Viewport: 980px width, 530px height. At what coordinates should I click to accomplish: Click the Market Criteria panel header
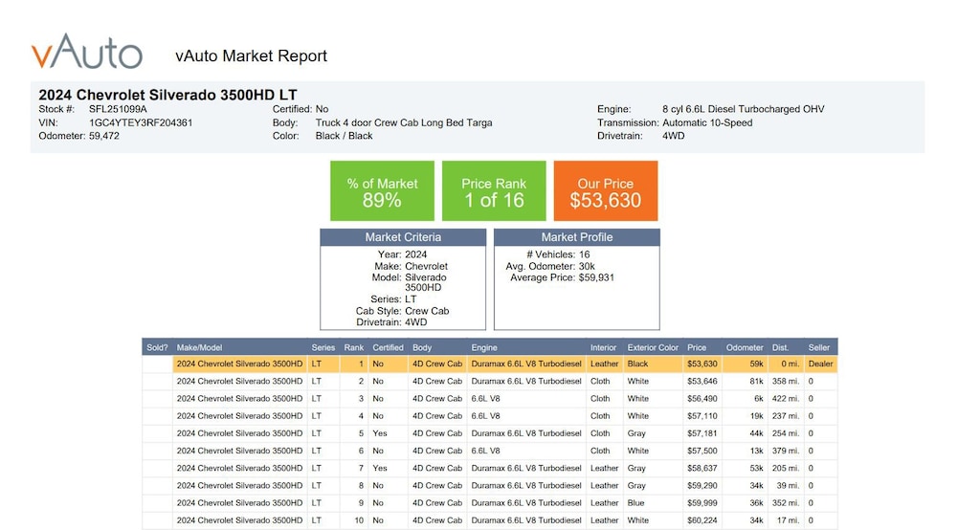tap(403, 237)
